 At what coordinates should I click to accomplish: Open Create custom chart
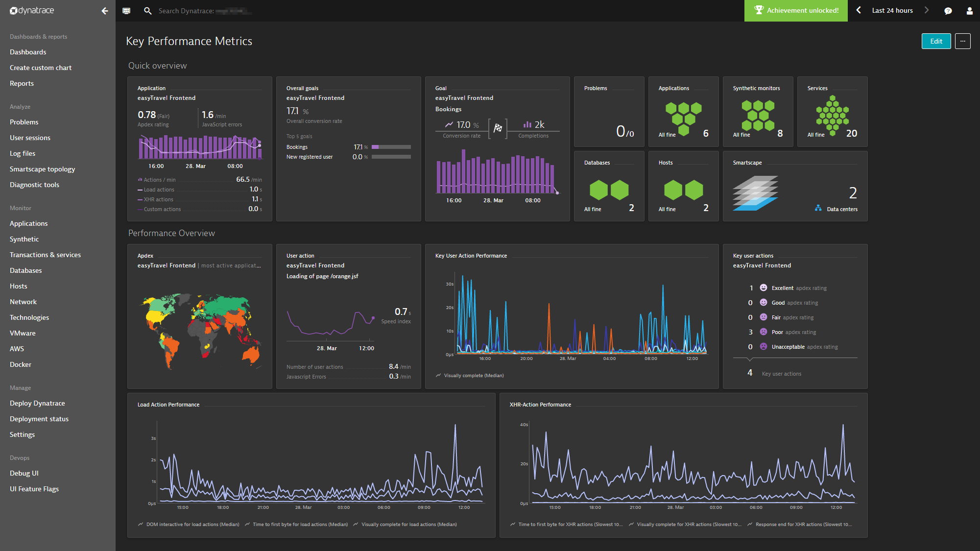point(41,68)
